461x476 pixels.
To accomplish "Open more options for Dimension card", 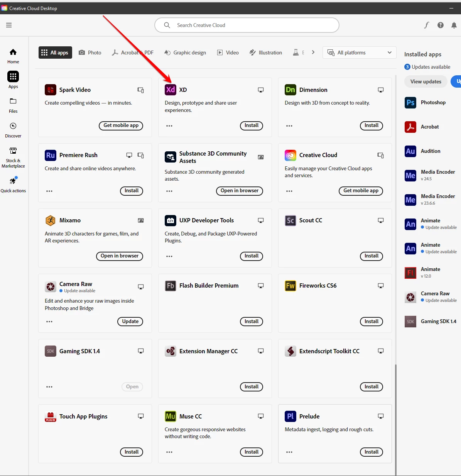I will [289, 126].
